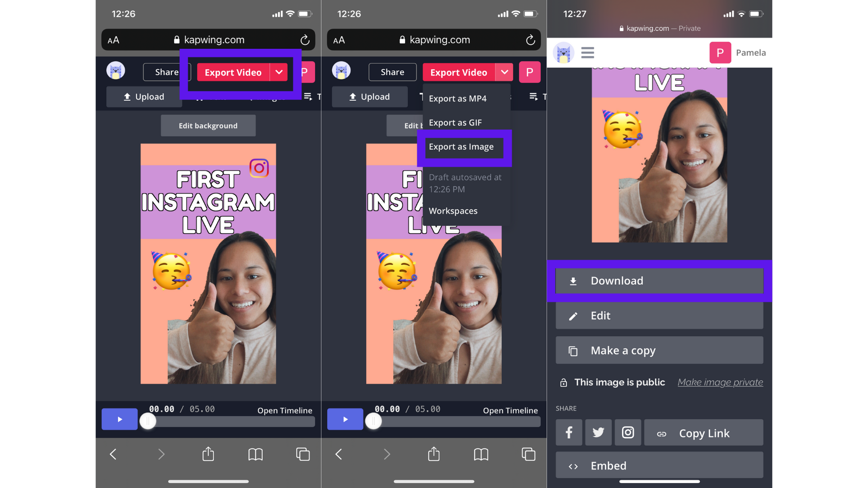This screenshot has height=488, width=868.
Task: Go back in left phone's Safari
Action: click(x=113, y=454)
